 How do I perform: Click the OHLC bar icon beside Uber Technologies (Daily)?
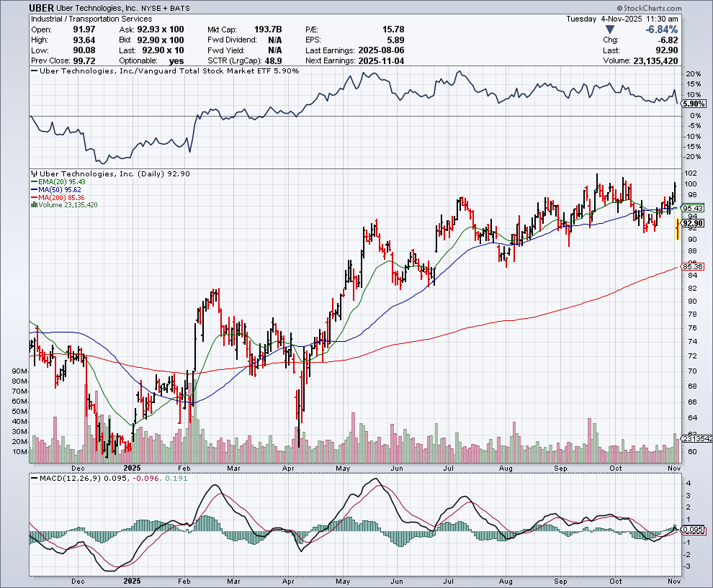(32, 174)
